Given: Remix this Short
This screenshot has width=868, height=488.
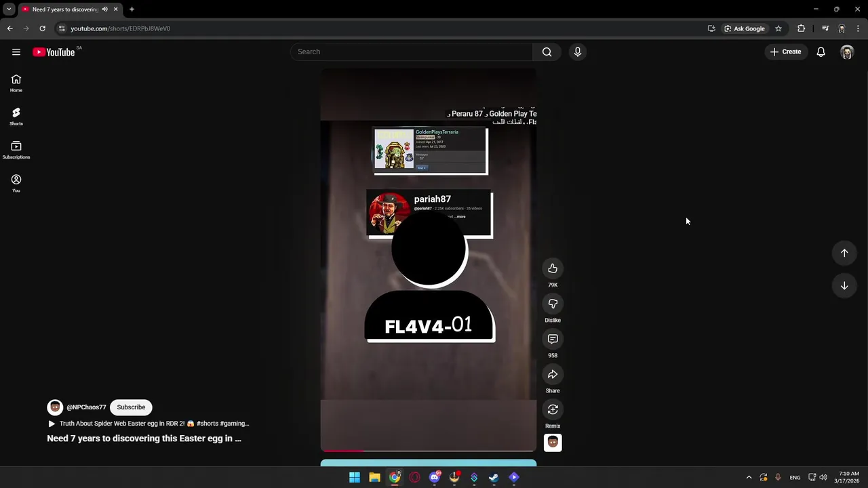Looking at the screenshot, I should (553, 409).
